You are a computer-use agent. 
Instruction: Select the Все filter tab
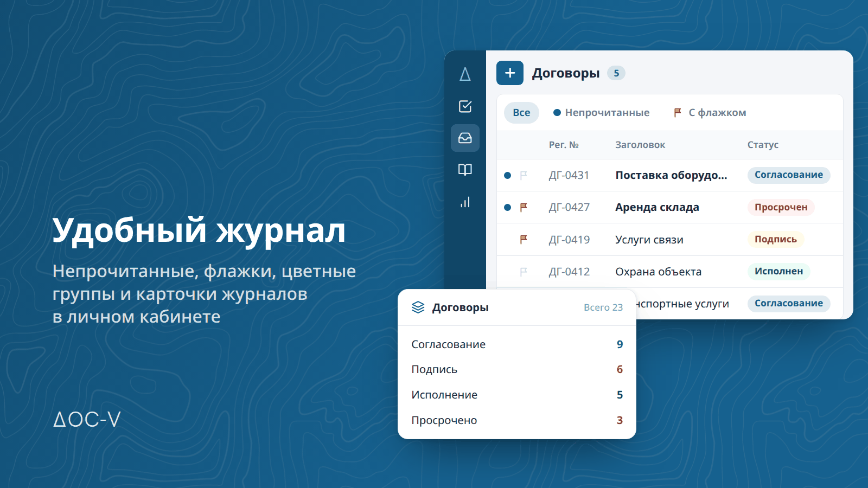coord(521,113)
